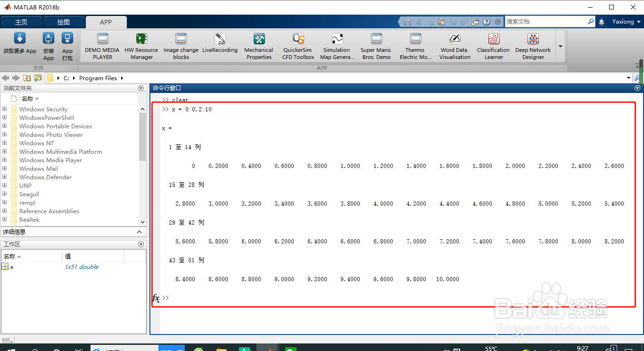Open Help question mark icon
The height and width of the screenshot is (351, 644).
click(x=487, y=22)
